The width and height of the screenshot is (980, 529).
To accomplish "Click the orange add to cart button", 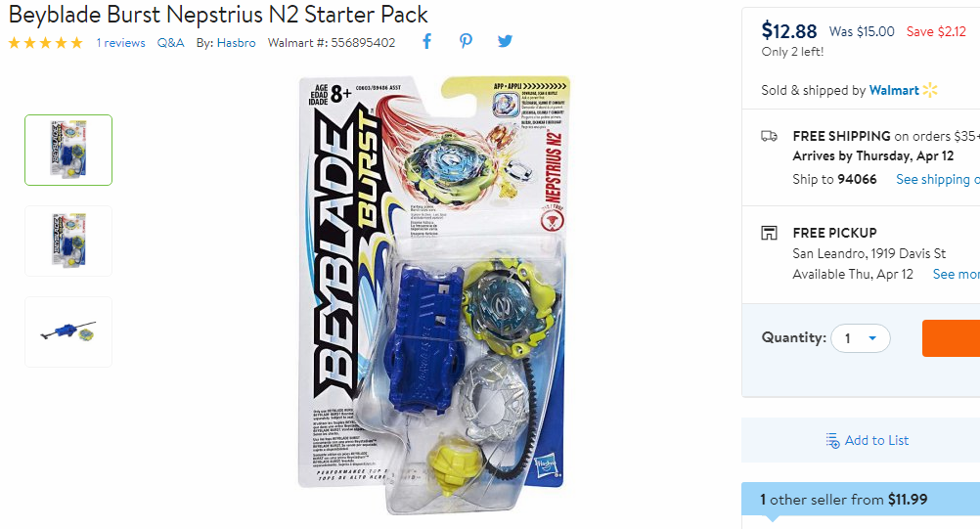I will click(x=952, y=338).
